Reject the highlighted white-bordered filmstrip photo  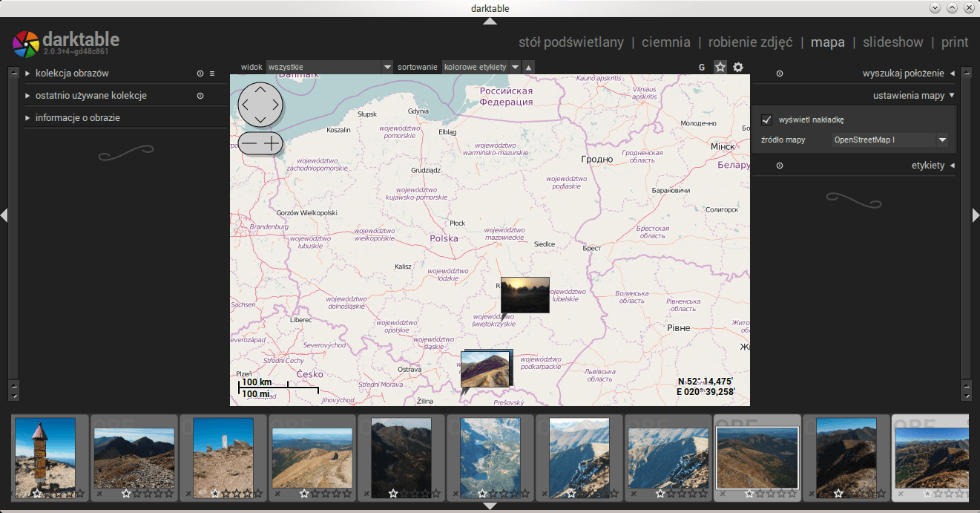coord(723,494)
